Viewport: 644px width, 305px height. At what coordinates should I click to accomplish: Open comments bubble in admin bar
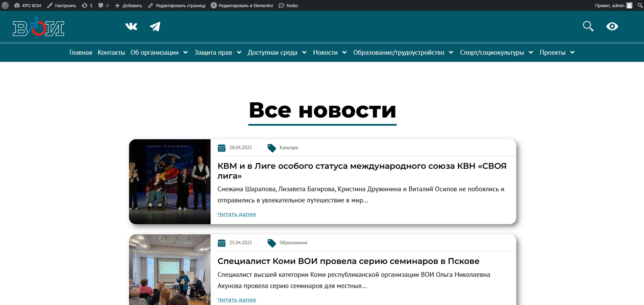coord(103,6)
